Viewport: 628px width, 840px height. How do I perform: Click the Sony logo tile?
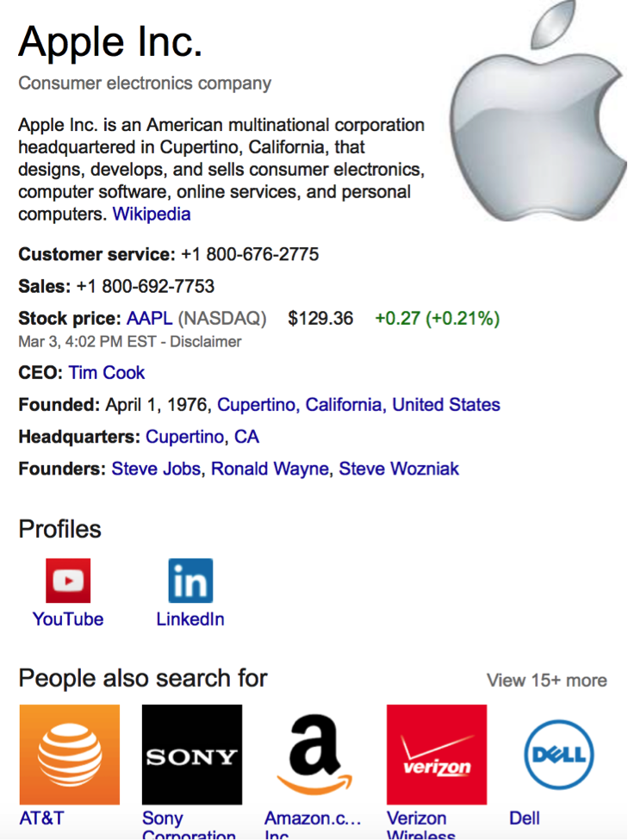191,755
